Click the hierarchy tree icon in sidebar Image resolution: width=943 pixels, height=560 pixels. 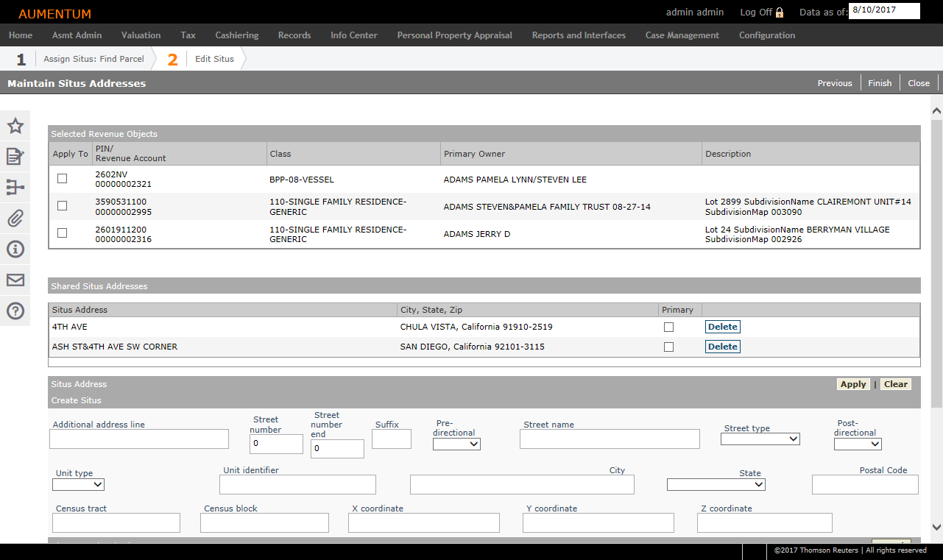(x=15, y=188)
